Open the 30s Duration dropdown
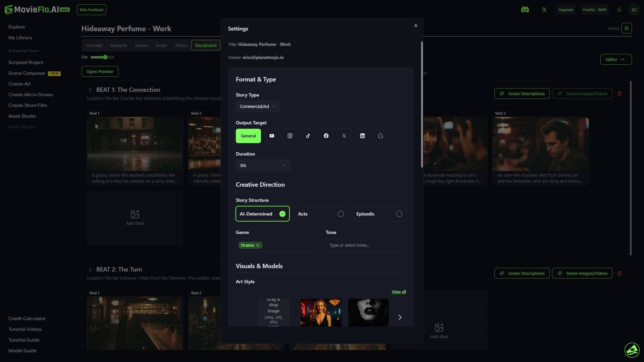644x362 pixels. (263, 165)
